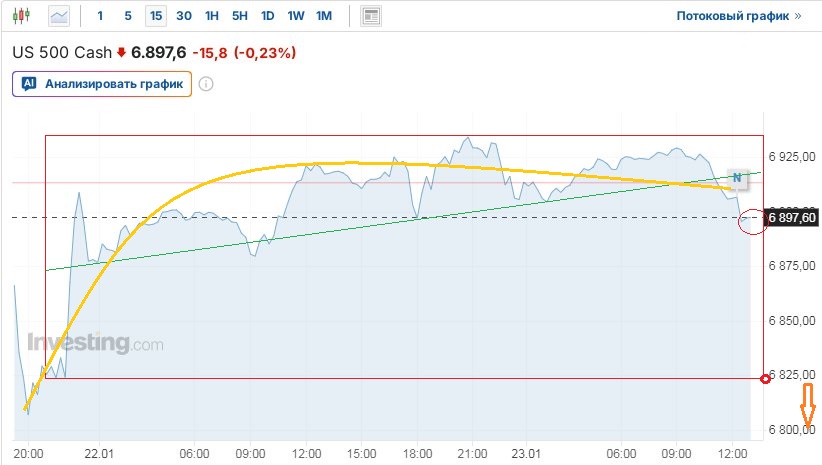Viewport: 822px width, 465px height.
Task: Switch to 1H interval
Action: tap(212, 16)
